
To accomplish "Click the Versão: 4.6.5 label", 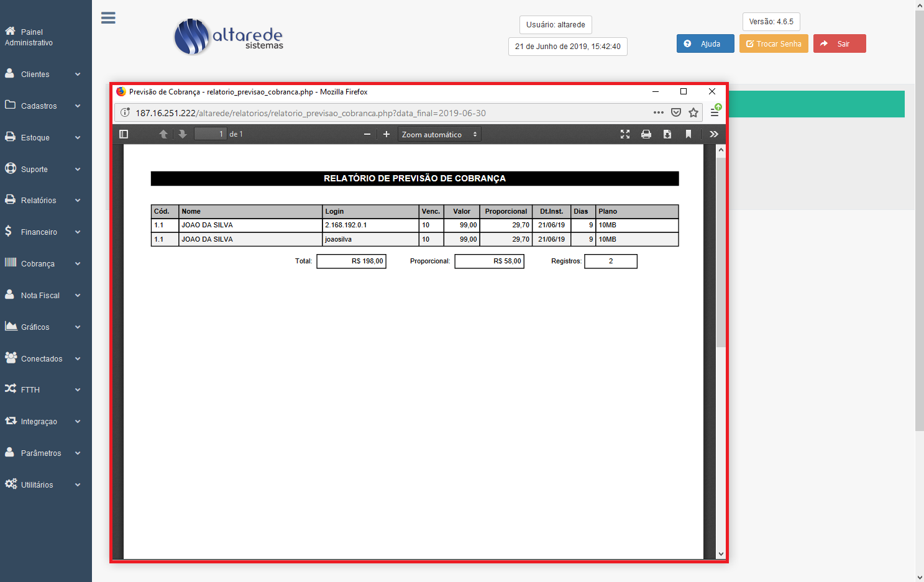I will point(771,22).
